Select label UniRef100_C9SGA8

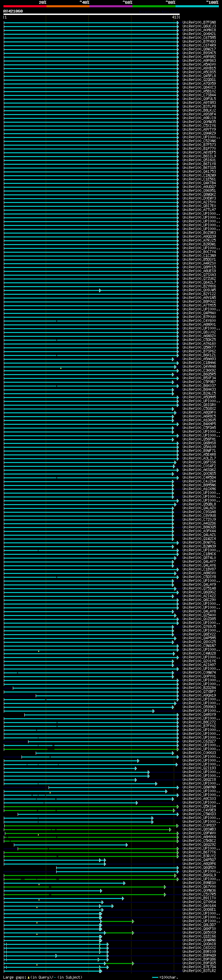point(199,512)
